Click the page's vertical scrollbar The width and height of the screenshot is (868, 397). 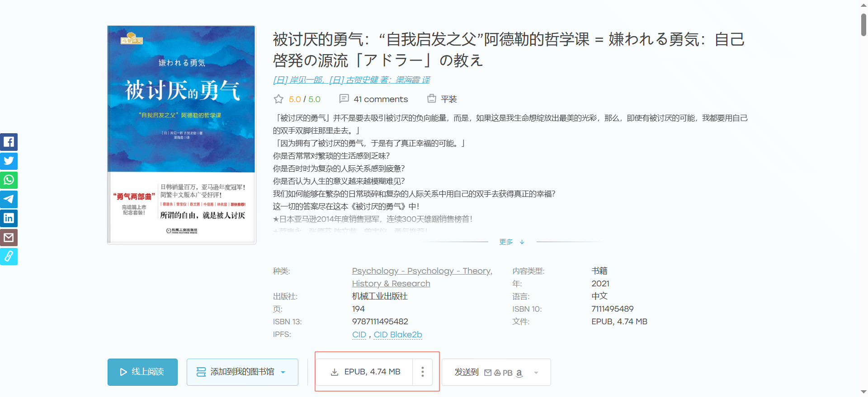coord(863,25)
